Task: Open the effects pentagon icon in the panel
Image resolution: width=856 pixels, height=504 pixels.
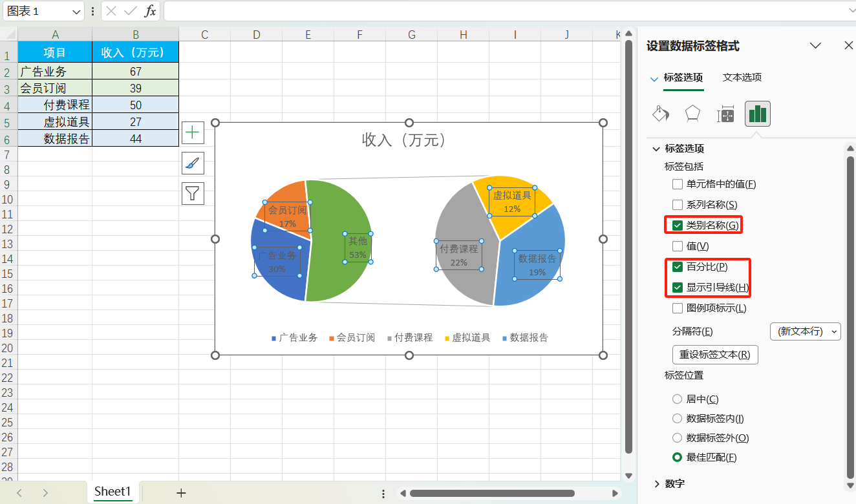Action: point(692,113)
